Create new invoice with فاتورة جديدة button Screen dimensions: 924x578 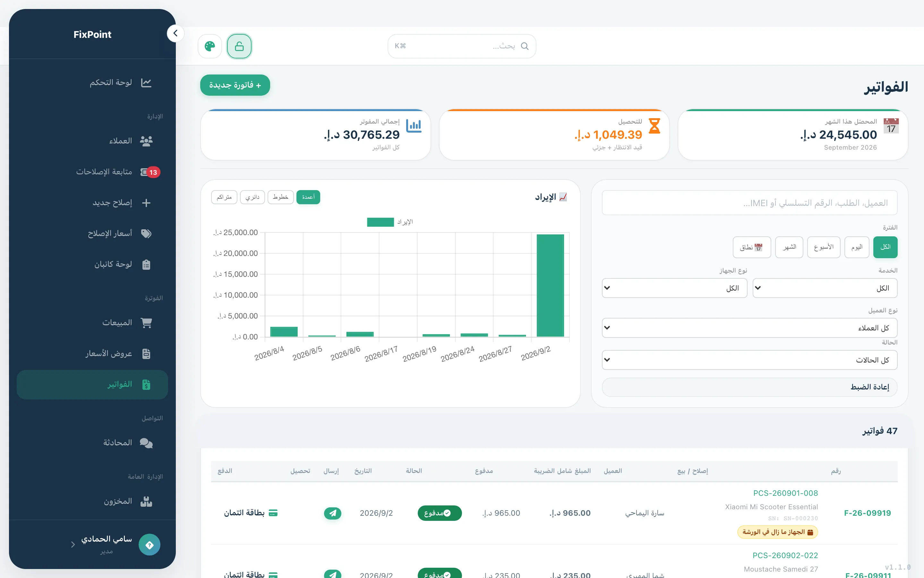click(235, 85)
